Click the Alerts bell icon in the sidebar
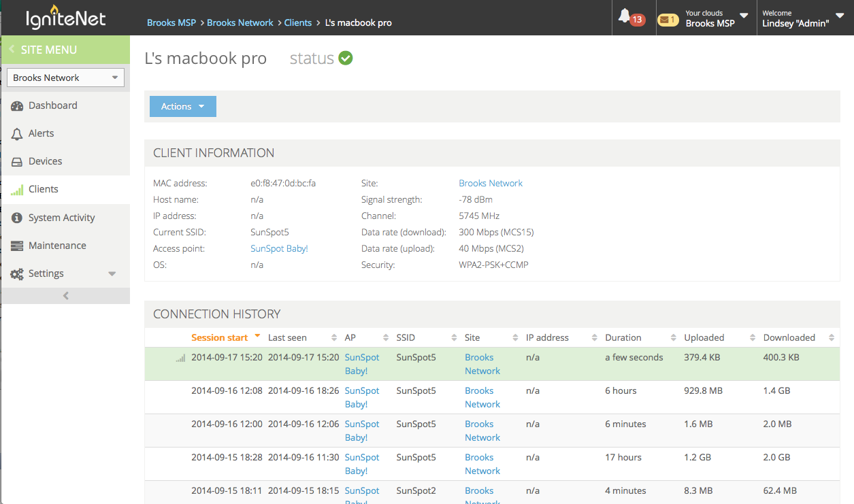 coord(16,133)
